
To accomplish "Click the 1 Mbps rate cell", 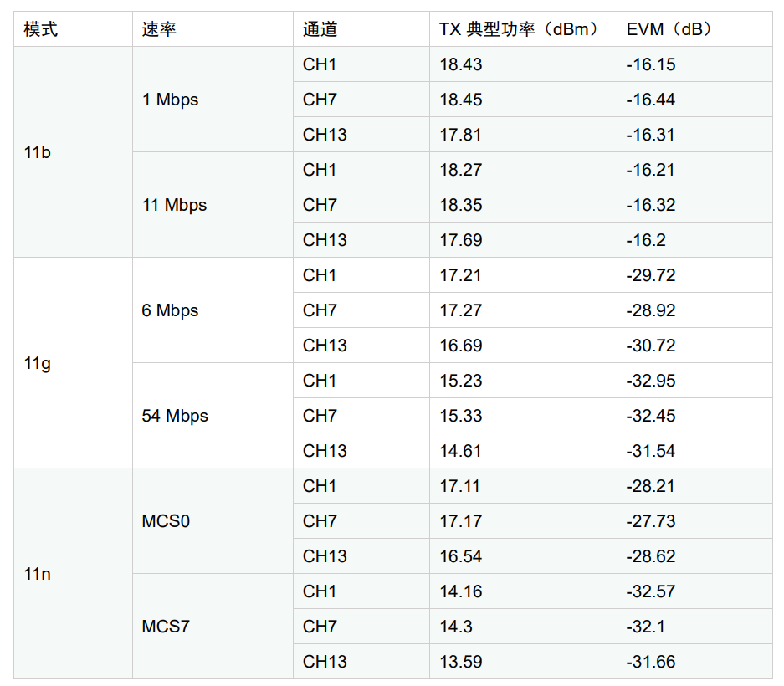I will click(213, 100).
